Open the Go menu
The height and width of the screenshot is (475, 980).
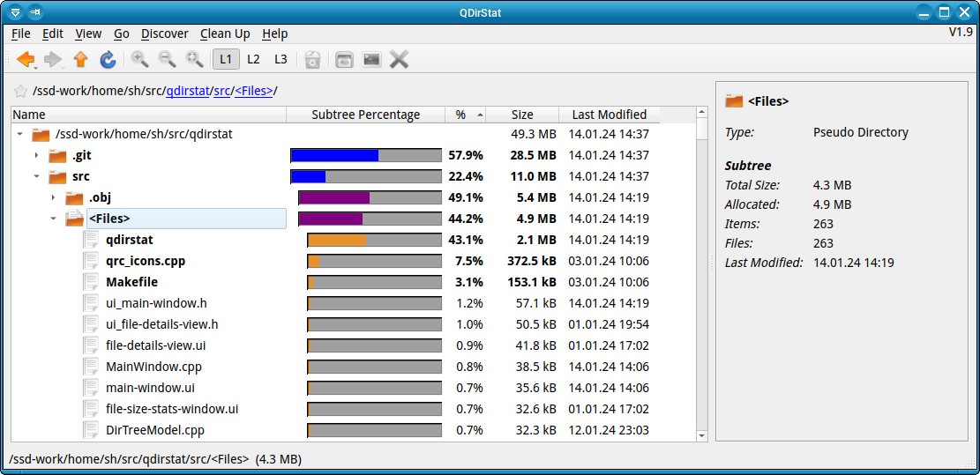pos(121,33)
